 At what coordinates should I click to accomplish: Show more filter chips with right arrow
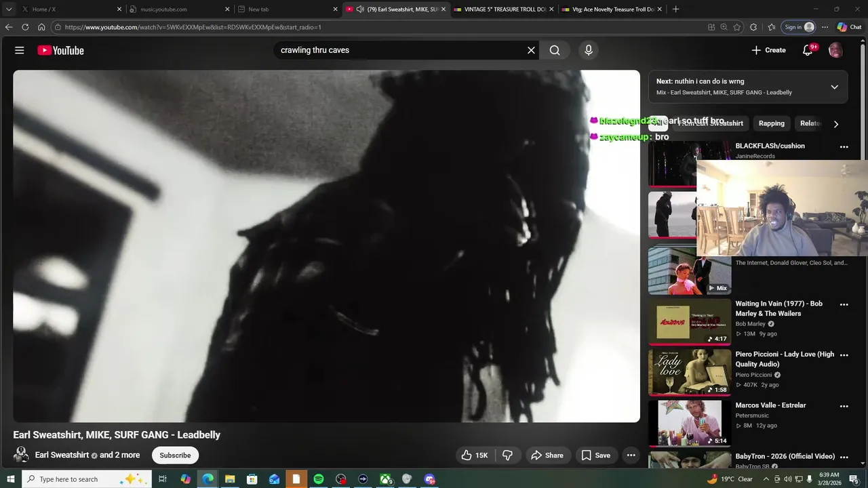point(835,124)
